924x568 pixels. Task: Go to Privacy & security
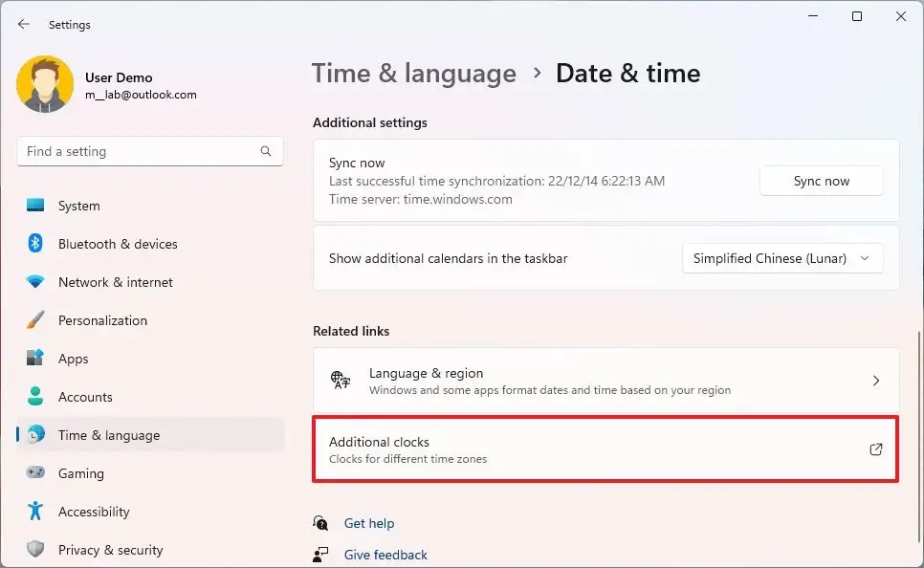tap(150, 550)
